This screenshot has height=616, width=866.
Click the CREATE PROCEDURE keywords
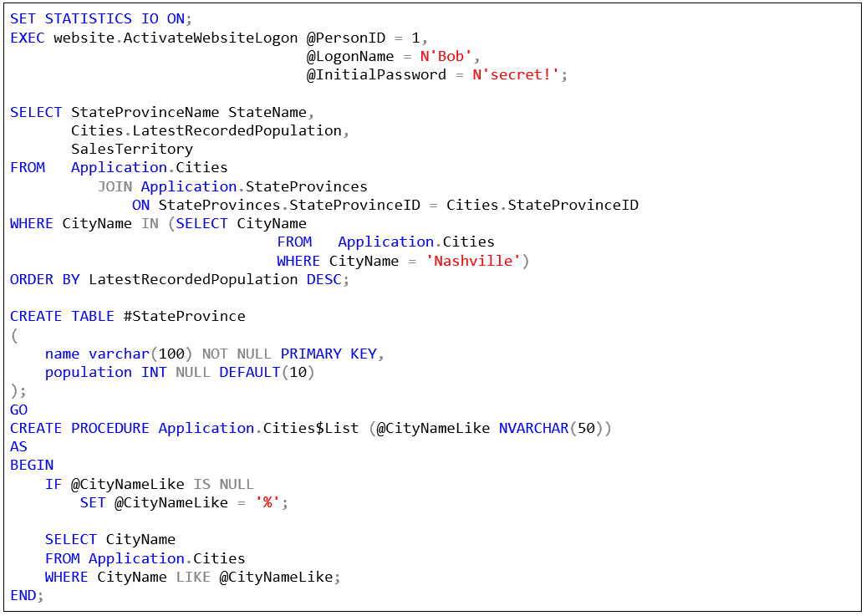pyautogui.click(x=79, y=428)
